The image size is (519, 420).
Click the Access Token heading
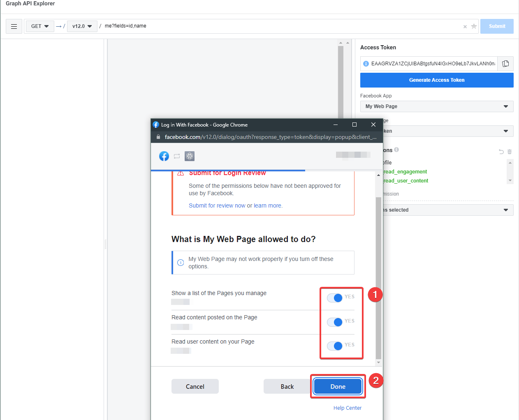tap(378, 48)
